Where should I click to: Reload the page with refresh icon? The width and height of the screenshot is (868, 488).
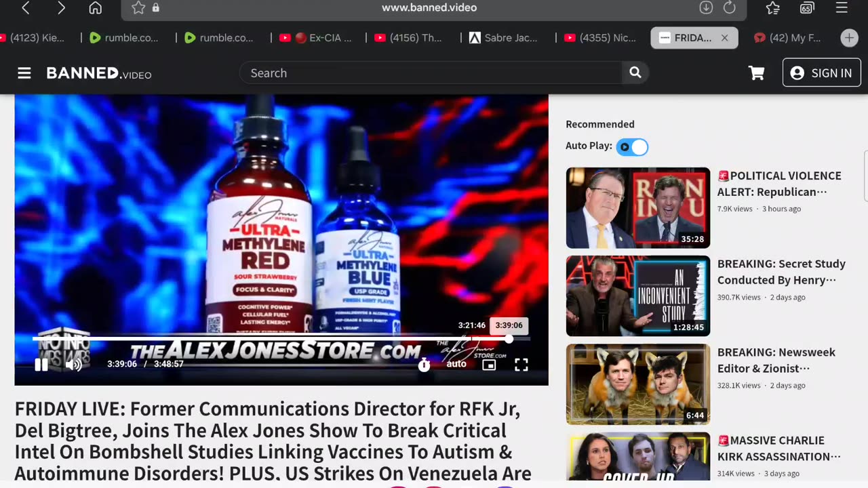point(730,8)
